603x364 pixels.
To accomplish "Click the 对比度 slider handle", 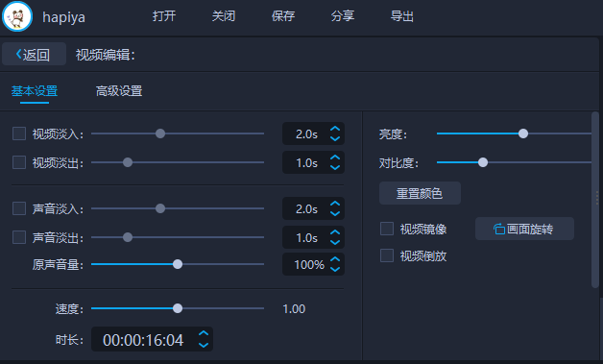I will click(483, 162).
